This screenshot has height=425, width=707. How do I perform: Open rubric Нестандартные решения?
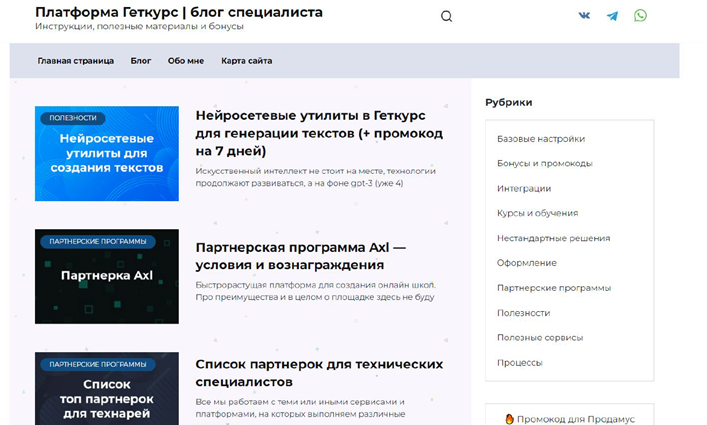click(x=554, y=238)
